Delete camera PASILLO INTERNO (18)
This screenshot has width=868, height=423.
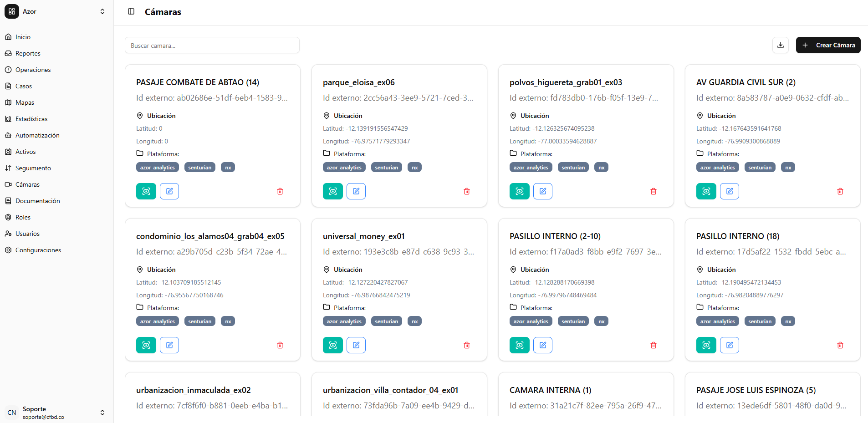pos(840,345)
